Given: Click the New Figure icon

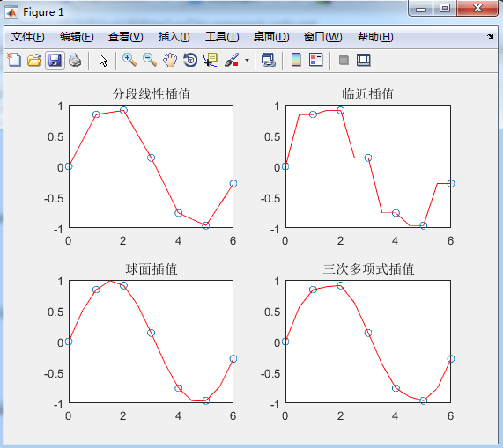Looking at the screenshot, I should (x=14, y=60).
